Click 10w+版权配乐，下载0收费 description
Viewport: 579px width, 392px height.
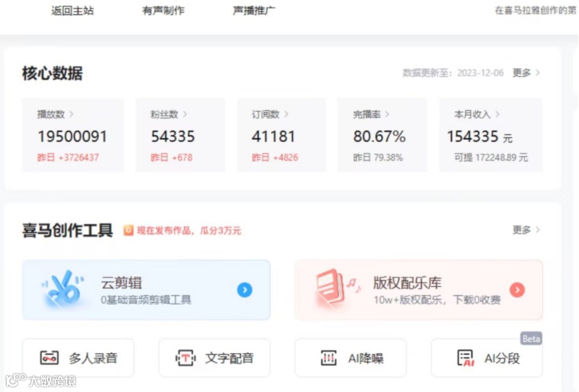(437, 299)
